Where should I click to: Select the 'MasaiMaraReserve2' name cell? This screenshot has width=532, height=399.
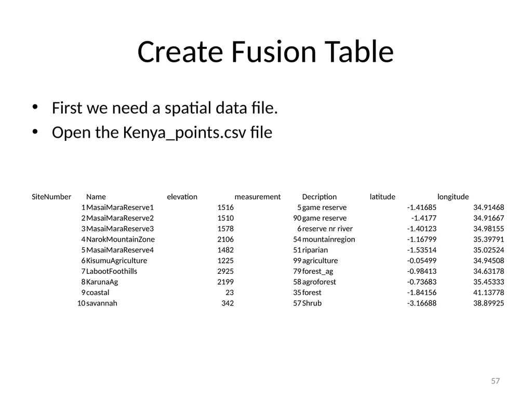pyautogui.click(x=120, y=218)
